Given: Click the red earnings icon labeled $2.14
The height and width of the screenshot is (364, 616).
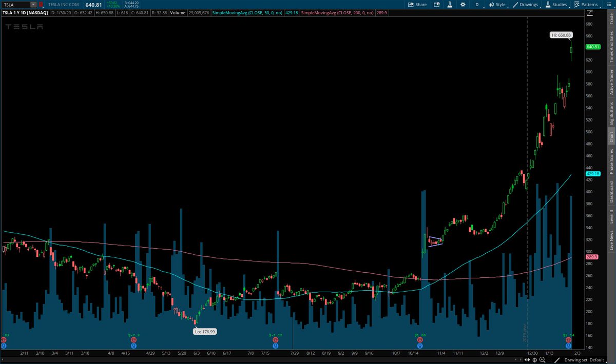Looking at the screenshot, I should [x=568, y=339].
